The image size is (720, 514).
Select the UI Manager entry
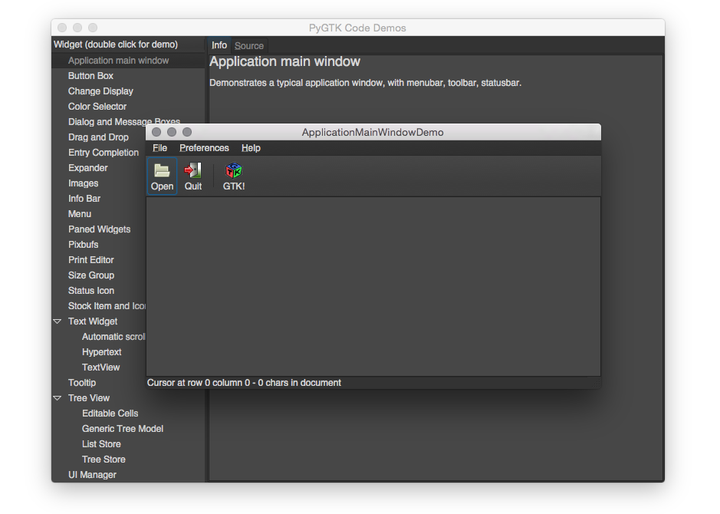tap(92, 475)
